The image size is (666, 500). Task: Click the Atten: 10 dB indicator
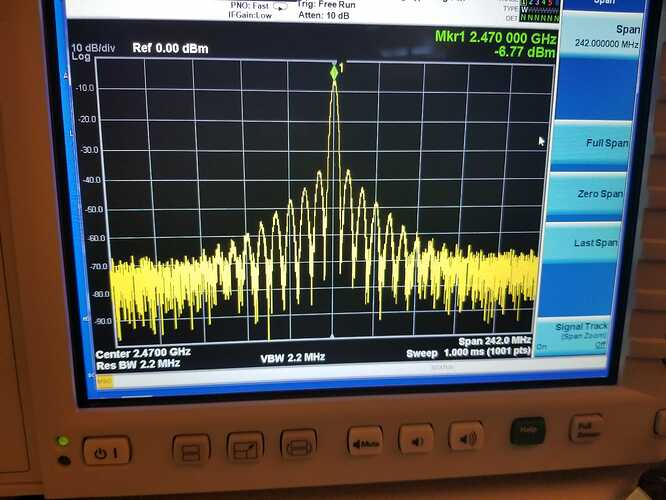(x=324, y=15)
